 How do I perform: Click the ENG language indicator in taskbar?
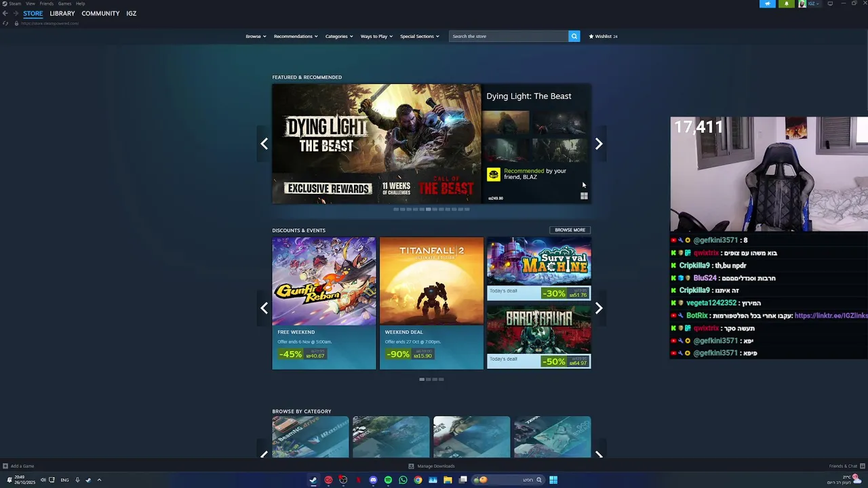click(64, 480)
